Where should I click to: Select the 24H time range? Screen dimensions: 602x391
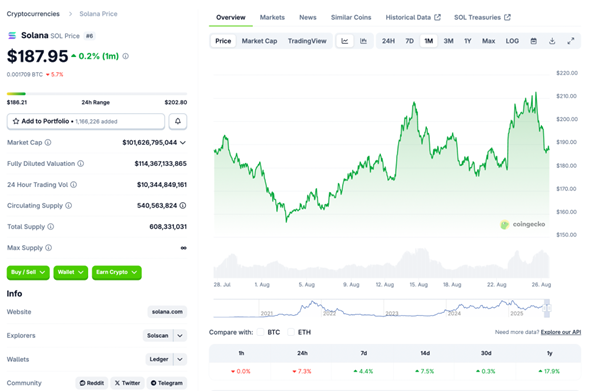click(x=388, y=41)
